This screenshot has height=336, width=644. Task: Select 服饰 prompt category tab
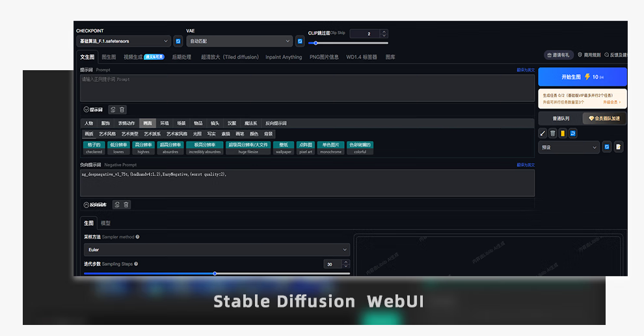click(105, 123)
